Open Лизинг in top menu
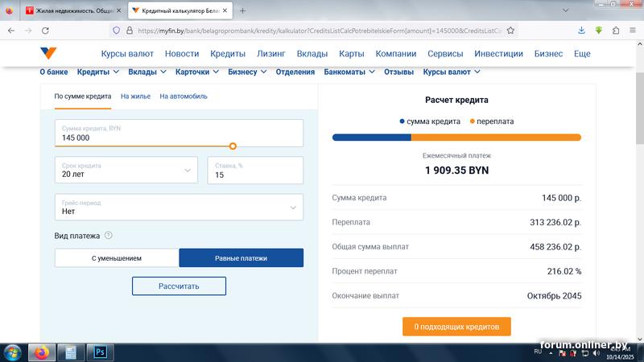 [x=271, y=54]
